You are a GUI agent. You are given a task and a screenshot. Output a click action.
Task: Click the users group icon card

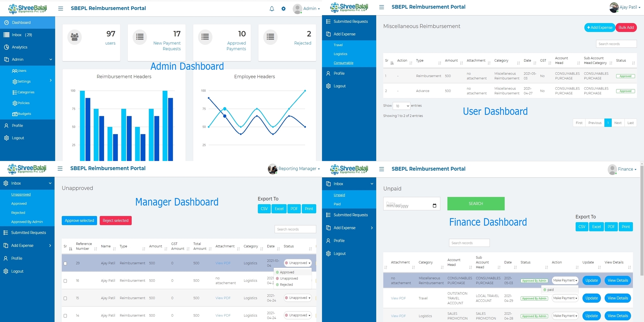74,37
